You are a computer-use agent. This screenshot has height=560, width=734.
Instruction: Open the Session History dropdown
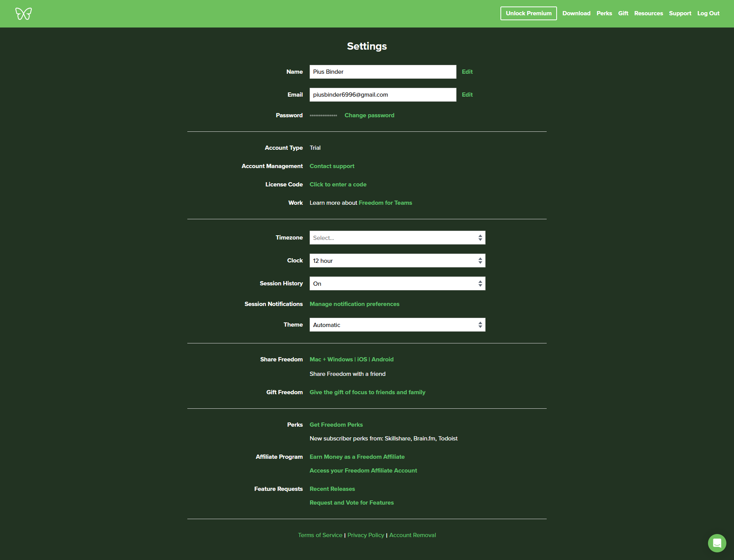(x=397, y=283)
